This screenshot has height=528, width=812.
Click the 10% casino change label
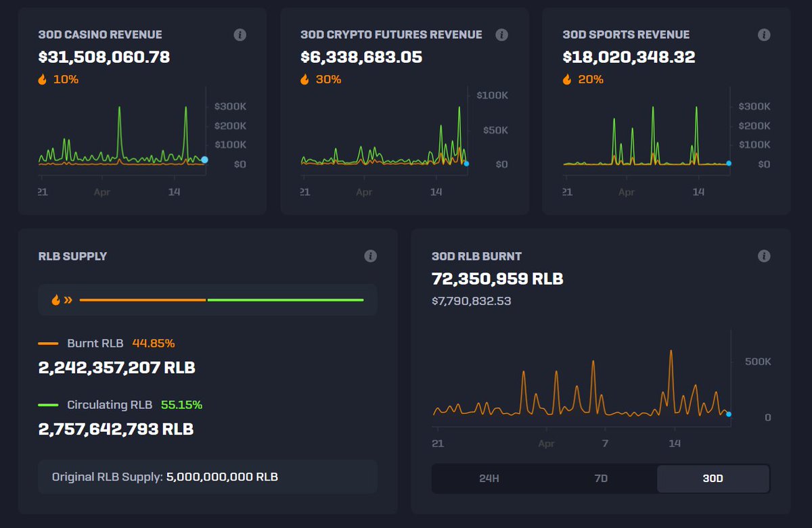point(66,80)
